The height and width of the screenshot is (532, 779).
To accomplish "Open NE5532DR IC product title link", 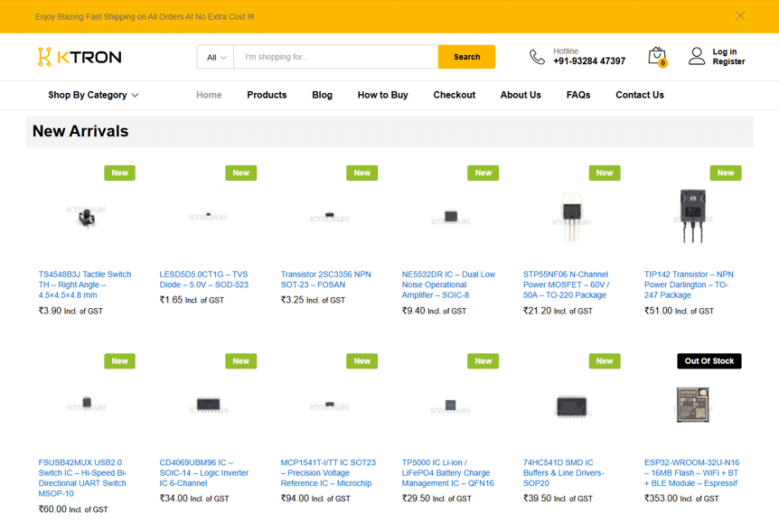I will [x=448, y=285].
